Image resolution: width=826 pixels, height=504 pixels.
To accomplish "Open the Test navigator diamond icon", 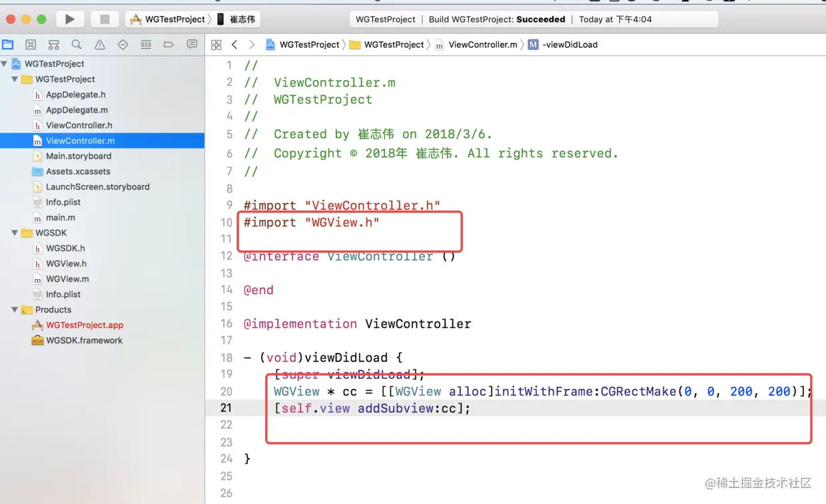I will (x=123, y=45).
